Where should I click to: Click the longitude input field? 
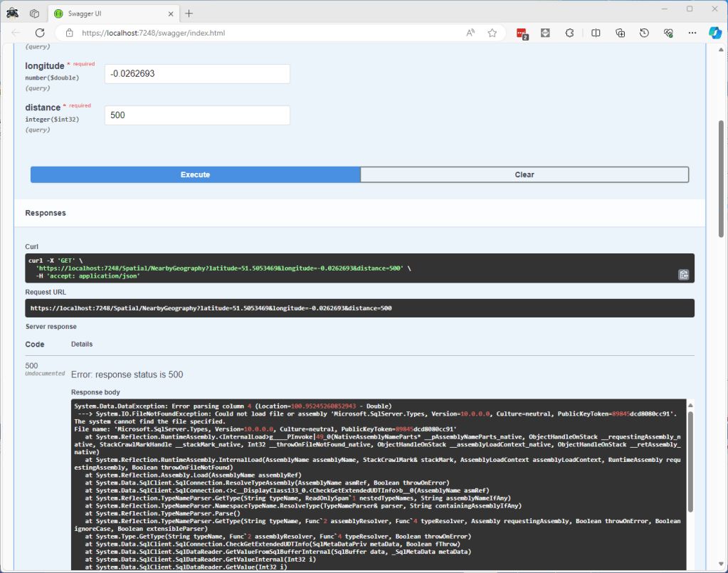(197, 74)
